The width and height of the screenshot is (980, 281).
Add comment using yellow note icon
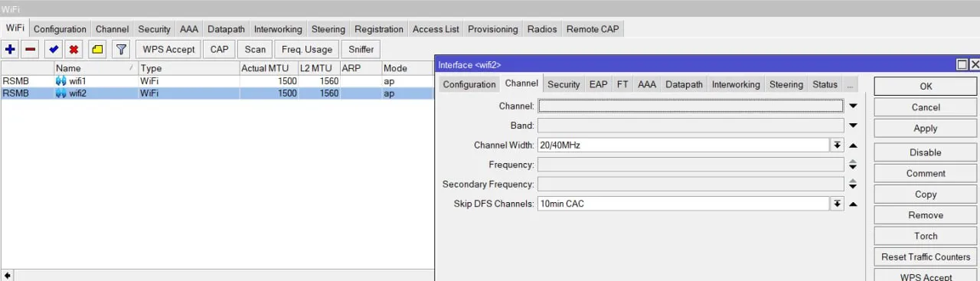pyautogui.click(x=97, y=49)
